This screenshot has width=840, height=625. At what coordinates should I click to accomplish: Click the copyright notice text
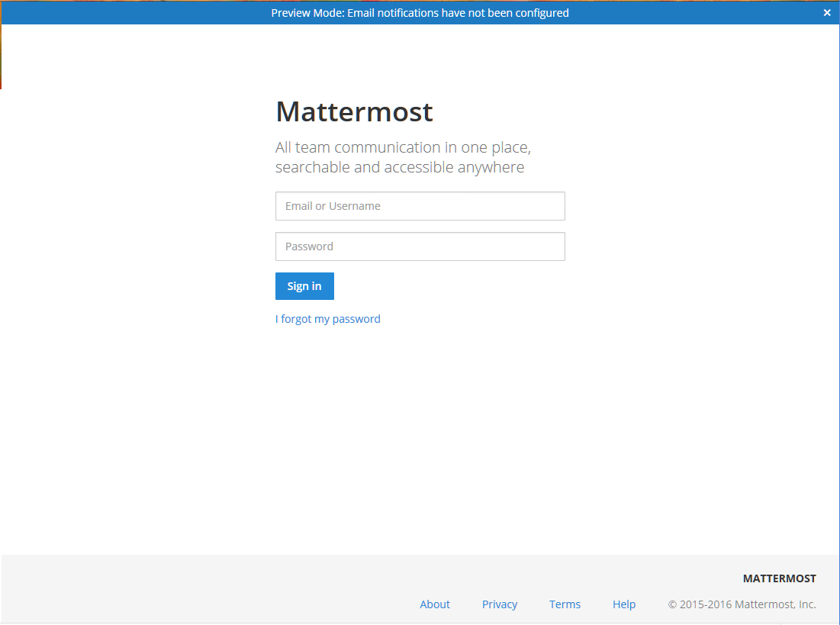coord(742,604)
